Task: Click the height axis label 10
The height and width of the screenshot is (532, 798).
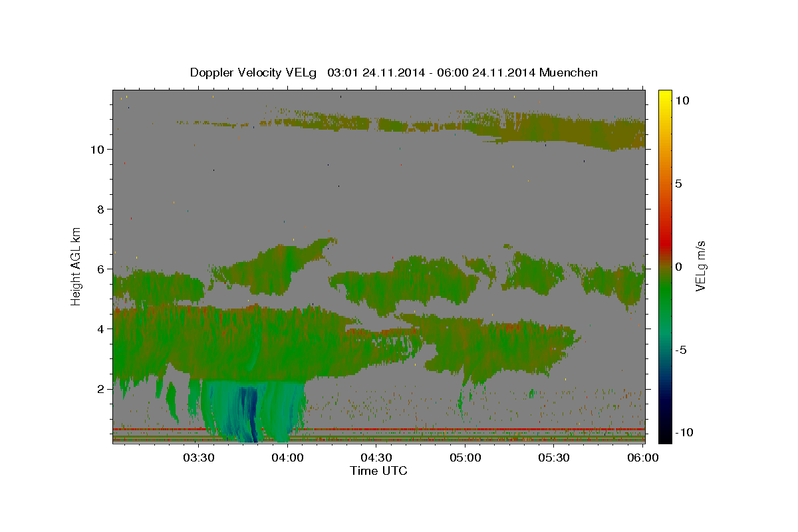Action: (98, 150)
